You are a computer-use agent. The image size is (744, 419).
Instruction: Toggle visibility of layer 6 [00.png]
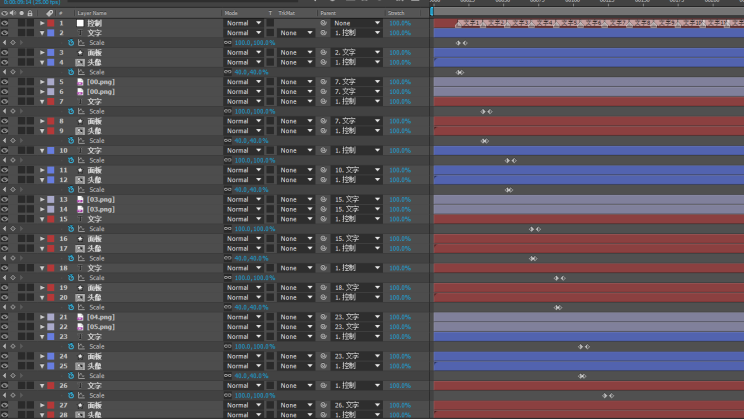(x=5, y=92)
